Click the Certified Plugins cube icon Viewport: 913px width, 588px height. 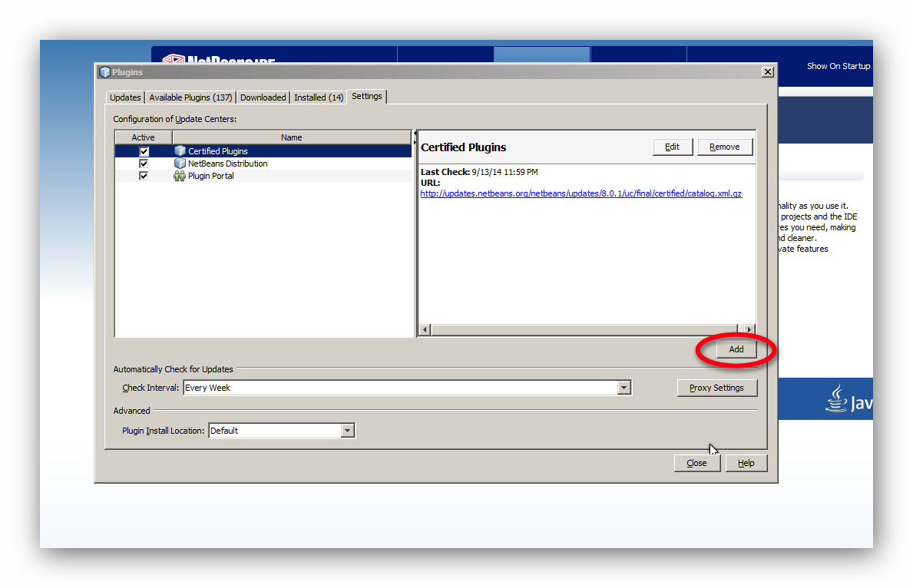tap(180, 150)
